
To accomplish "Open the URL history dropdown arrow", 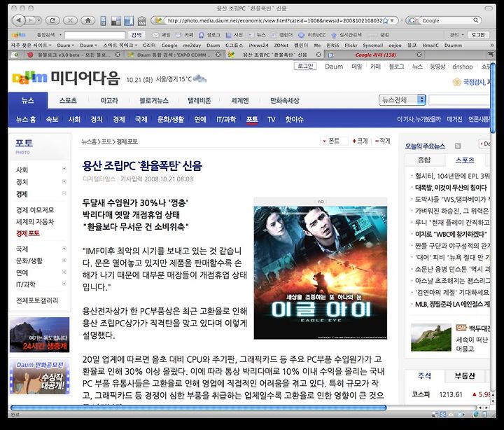I will click(x=392, y=20).
